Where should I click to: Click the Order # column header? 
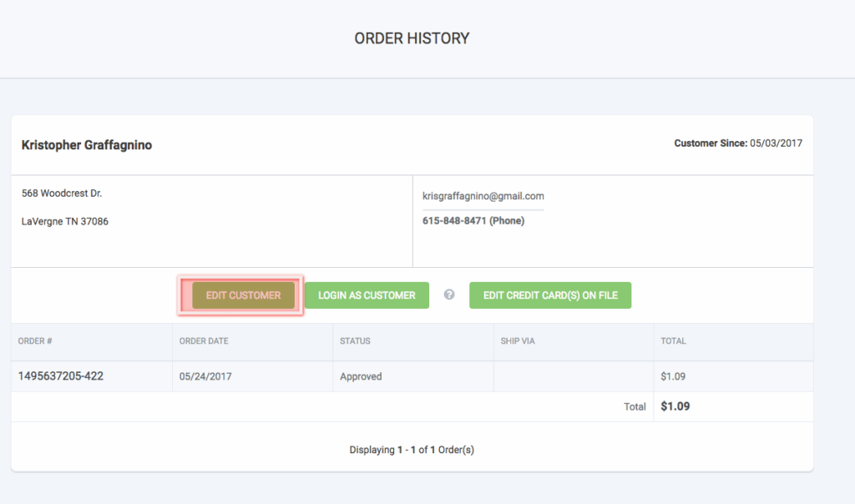36,341
